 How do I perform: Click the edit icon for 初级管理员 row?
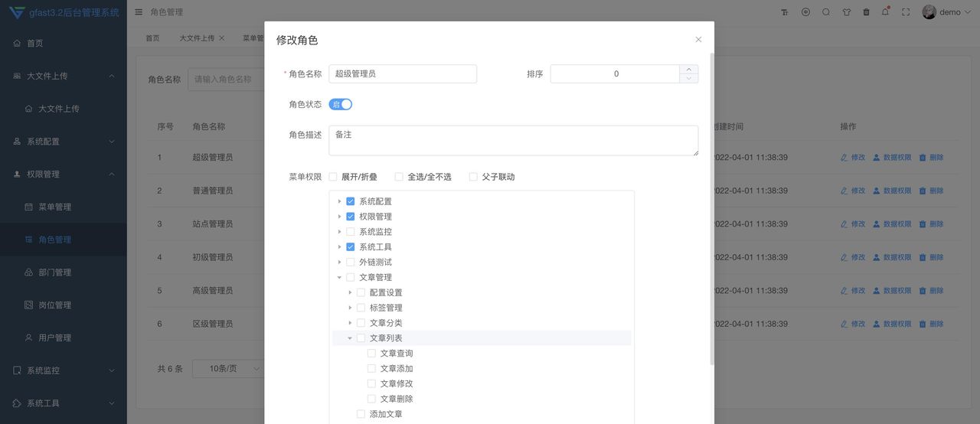[x=844, y=257]
